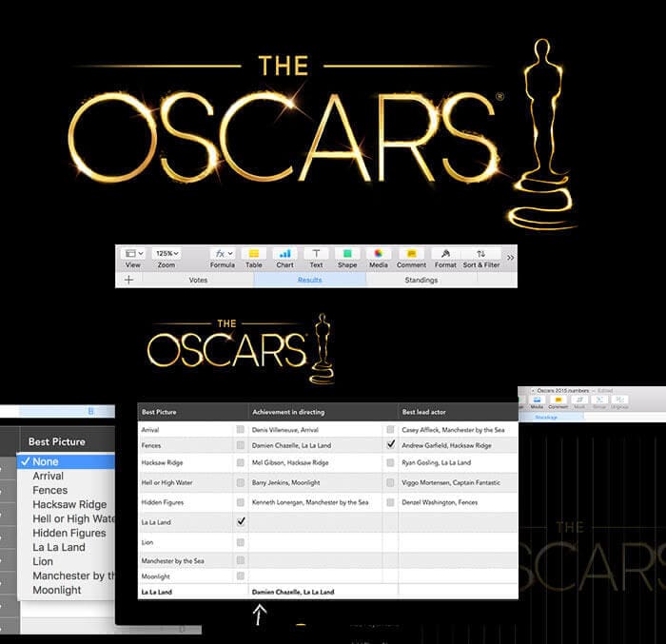Choose Moonlight in Best Picture popup
The image size is (666, 644).
pyautogui.click(x=66, y=590)
